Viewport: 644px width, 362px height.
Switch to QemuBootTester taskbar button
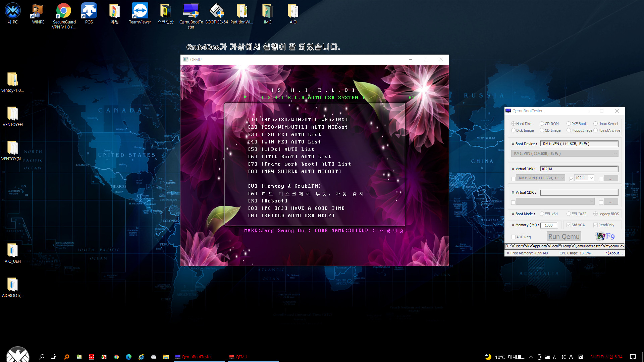(199, 357)
